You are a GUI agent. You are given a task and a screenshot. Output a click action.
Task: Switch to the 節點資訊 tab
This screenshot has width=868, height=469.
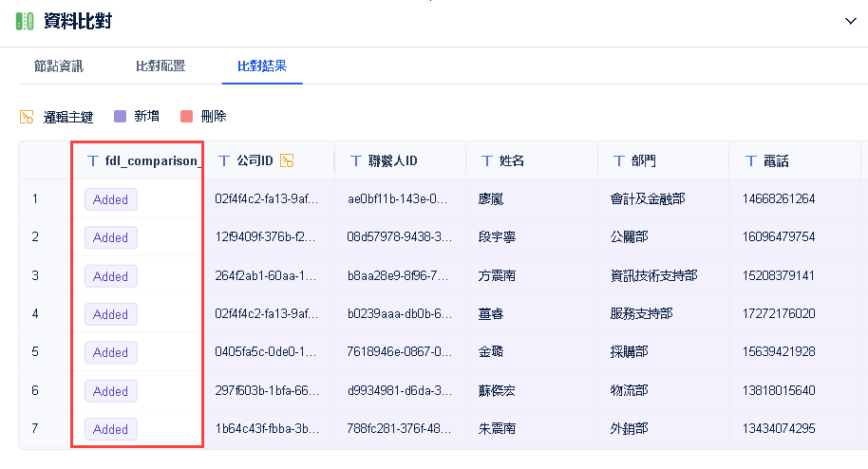(59, 66)
